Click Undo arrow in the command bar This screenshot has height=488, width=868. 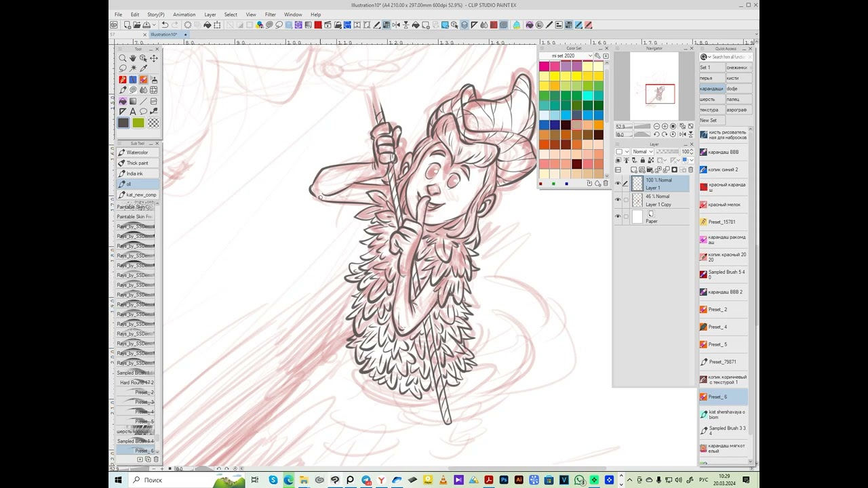[165, 25]
